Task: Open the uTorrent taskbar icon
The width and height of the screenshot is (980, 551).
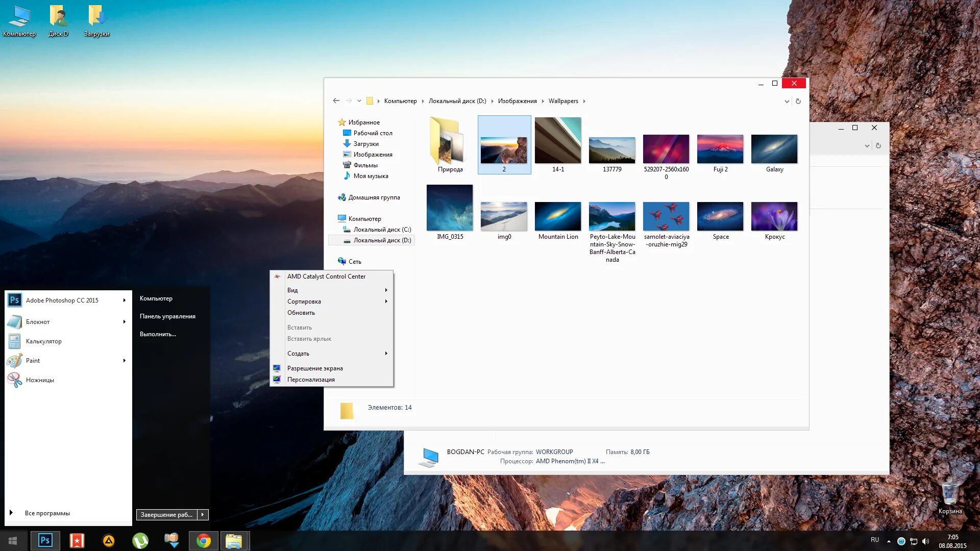Action: [x=140, y=540]
